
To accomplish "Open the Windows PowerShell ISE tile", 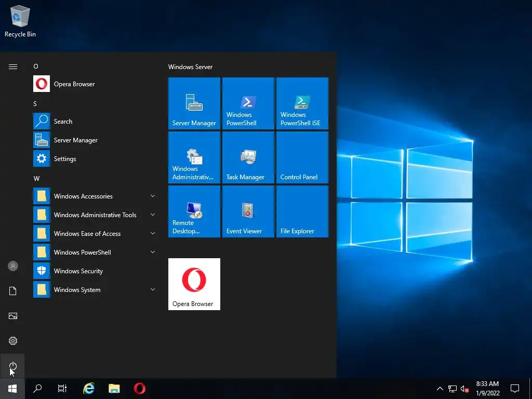I will 302,103.
